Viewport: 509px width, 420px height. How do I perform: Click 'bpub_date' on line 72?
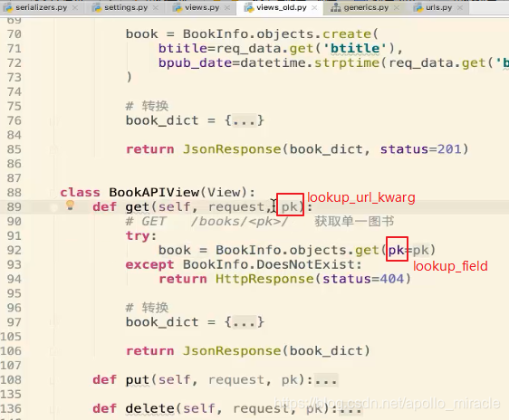pos(195,63)
